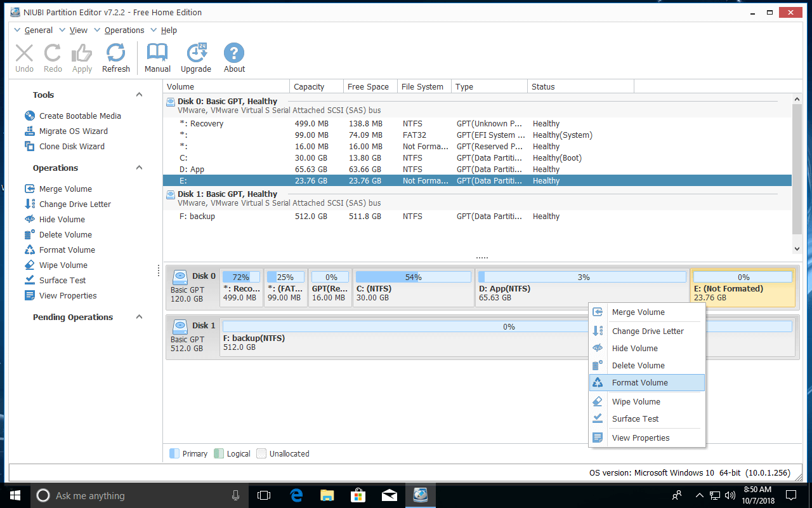Choose Hide Volume in context menu

tap(647, 348)
